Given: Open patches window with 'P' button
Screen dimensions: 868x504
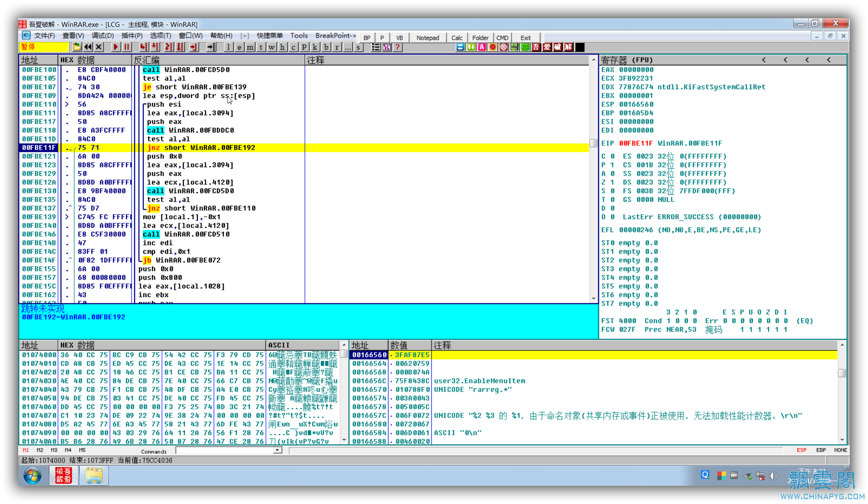Looking at the screenshot, I should coord(304,47).
